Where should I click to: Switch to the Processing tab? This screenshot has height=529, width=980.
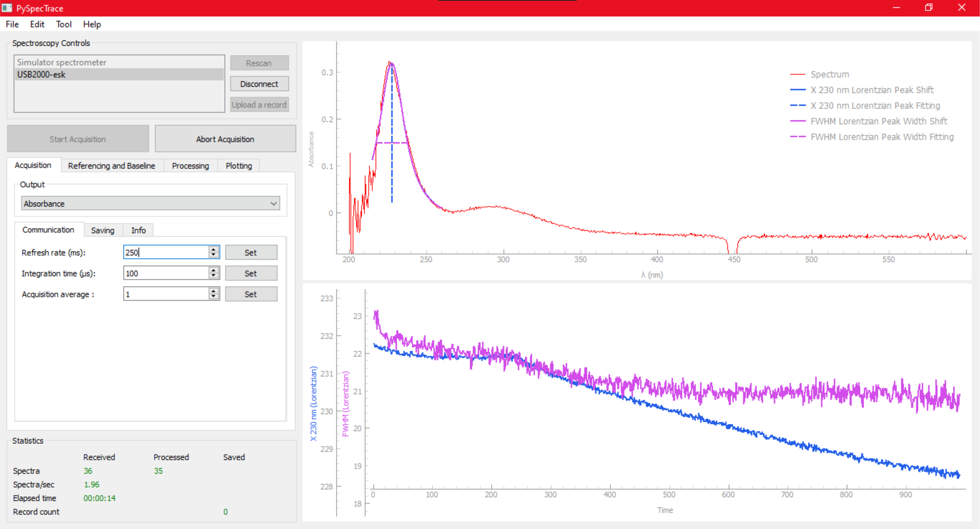click(x=190, y=166)
